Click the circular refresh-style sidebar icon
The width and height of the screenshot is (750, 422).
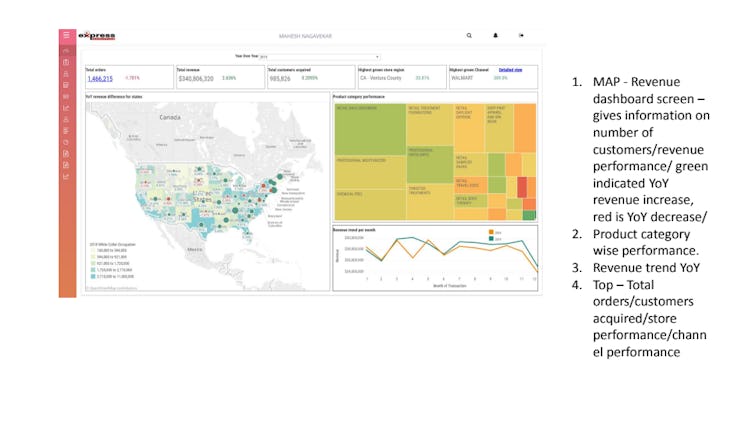66,142
